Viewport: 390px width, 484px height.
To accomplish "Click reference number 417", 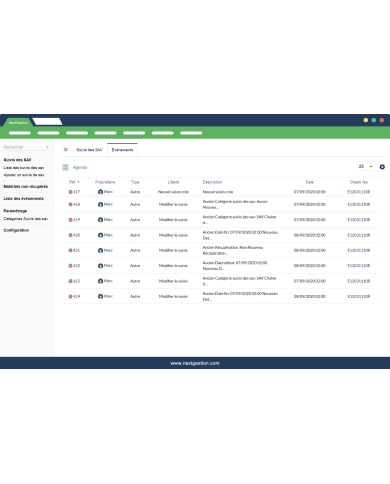I will pos(77,192).
